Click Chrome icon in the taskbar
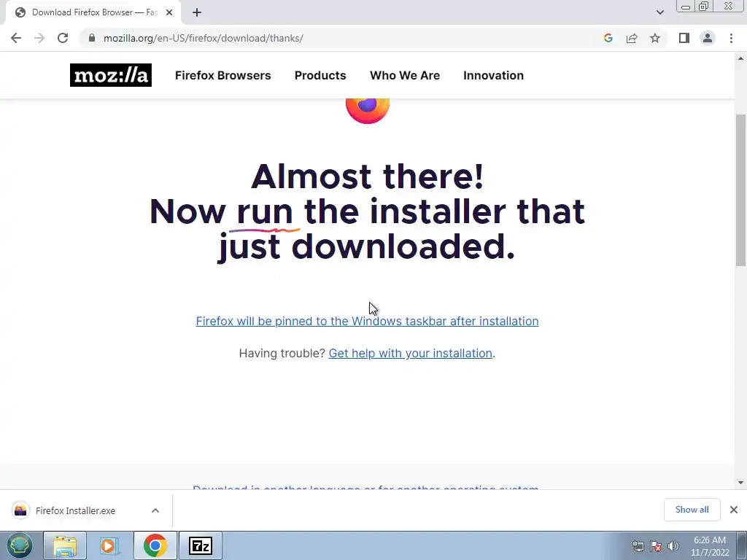 click(x=155, y=545)
